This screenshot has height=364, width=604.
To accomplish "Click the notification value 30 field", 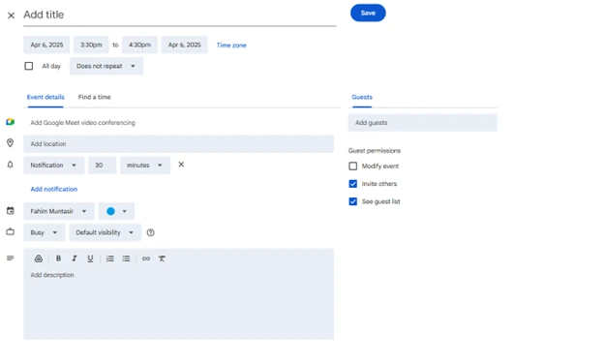I will pos(102,165).
